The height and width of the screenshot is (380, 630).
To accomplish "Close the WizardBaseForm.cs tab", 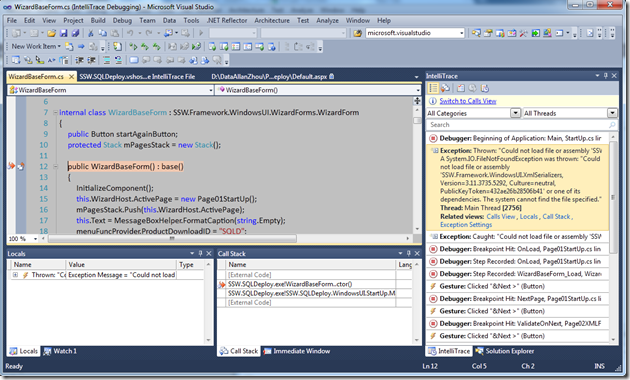I will (71, 76).
